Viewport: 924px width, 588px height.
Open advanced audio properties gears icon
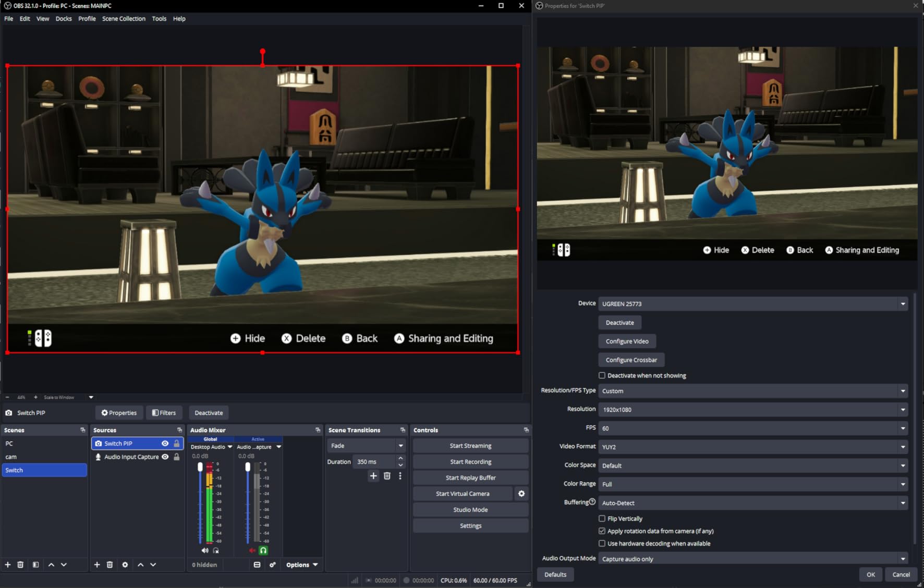coord(273,565)
